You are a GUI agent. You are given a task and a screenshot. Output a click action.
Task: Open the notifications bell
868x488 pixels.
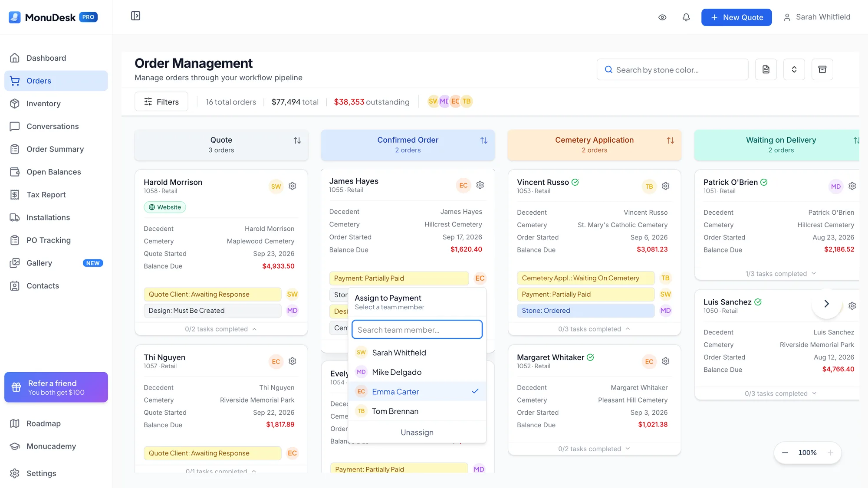pyautogui.click(x=686, y=17)
